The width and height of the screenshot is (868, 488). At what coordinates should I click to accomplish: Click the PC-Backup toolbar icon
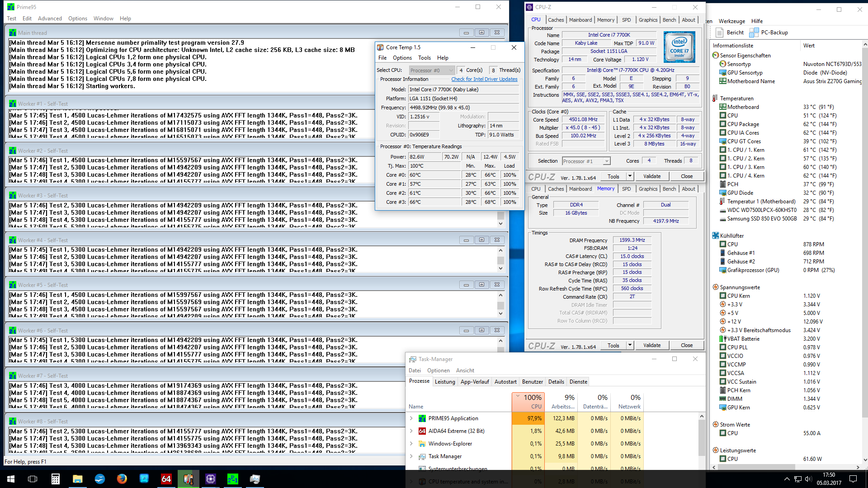point(754,33)
